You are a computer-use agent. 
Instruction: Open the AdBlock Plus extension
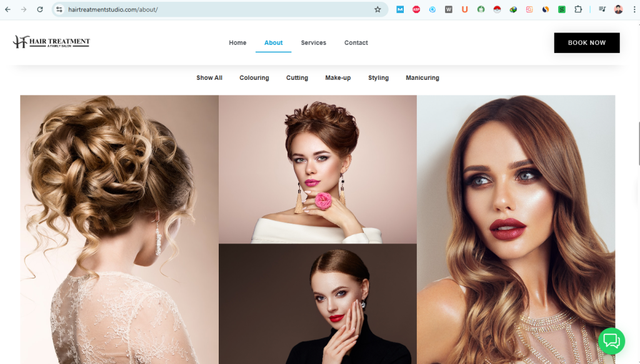click(416, 9)
